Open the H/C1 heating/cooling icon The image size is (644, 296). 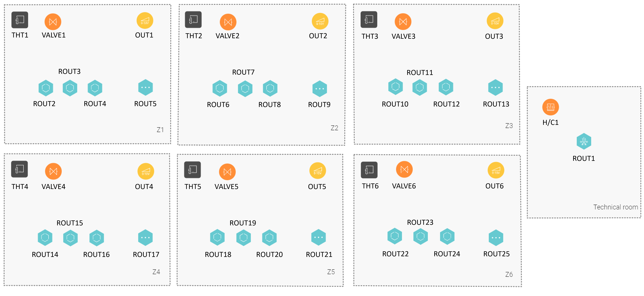tap(551, 107)
